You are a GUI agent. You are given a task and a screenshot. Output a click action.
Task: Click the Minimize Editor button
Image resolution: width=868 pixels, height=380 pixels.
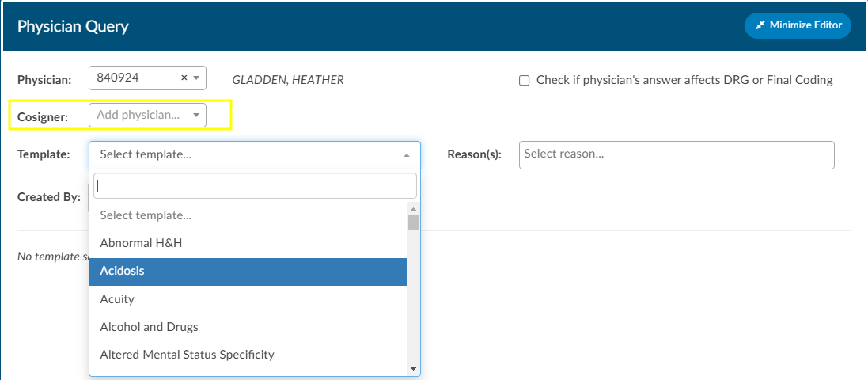click(x=798, y=25)
